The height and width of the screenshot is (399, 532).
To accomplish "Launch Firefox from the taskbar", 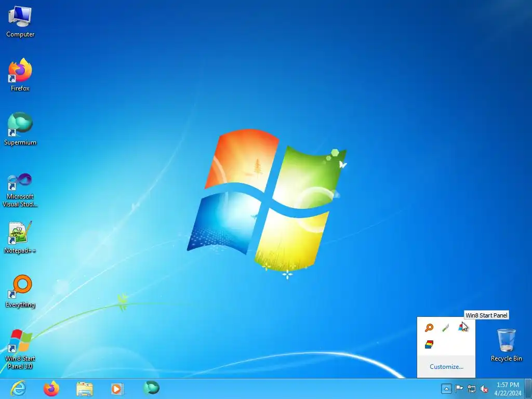I will [x=51, y=388].
